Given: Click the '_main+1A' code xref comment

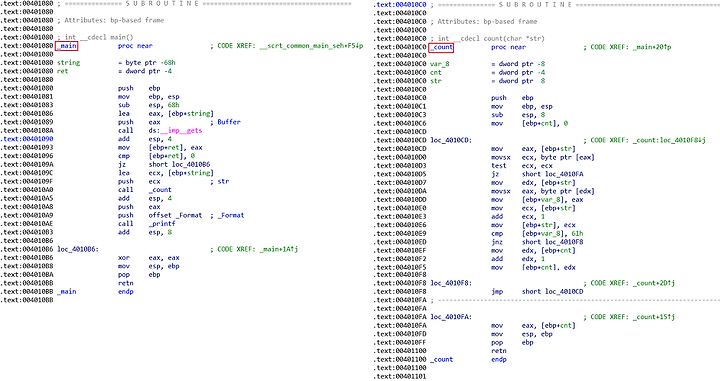Looking at the screenshot, I should pos(254,249).
